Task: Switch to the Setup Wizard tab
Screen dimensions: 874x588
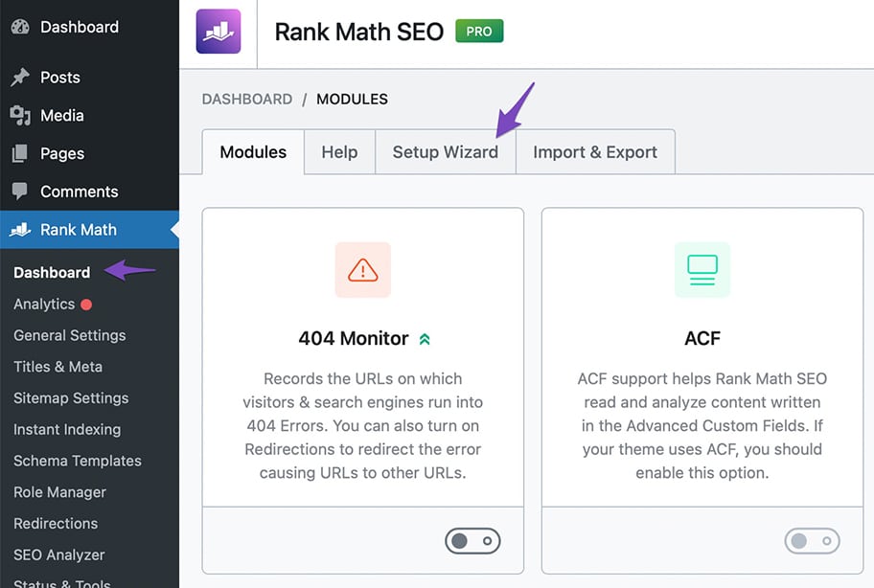Action: 445,152
